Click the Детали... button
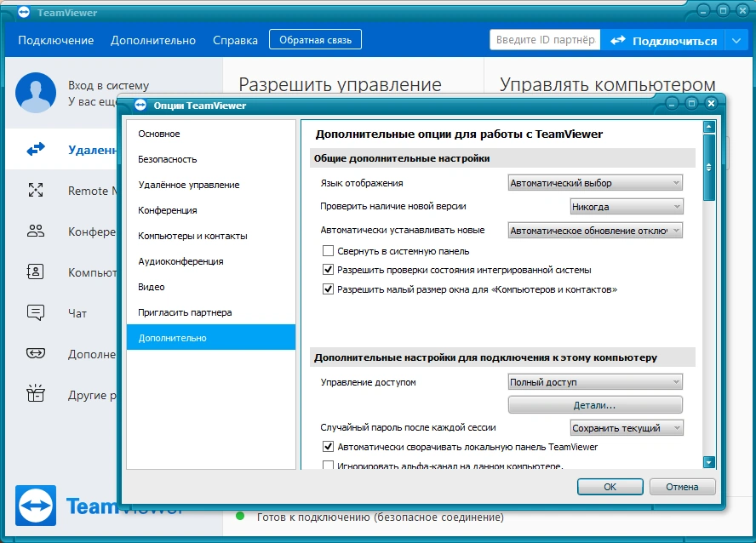 point(595,405)
